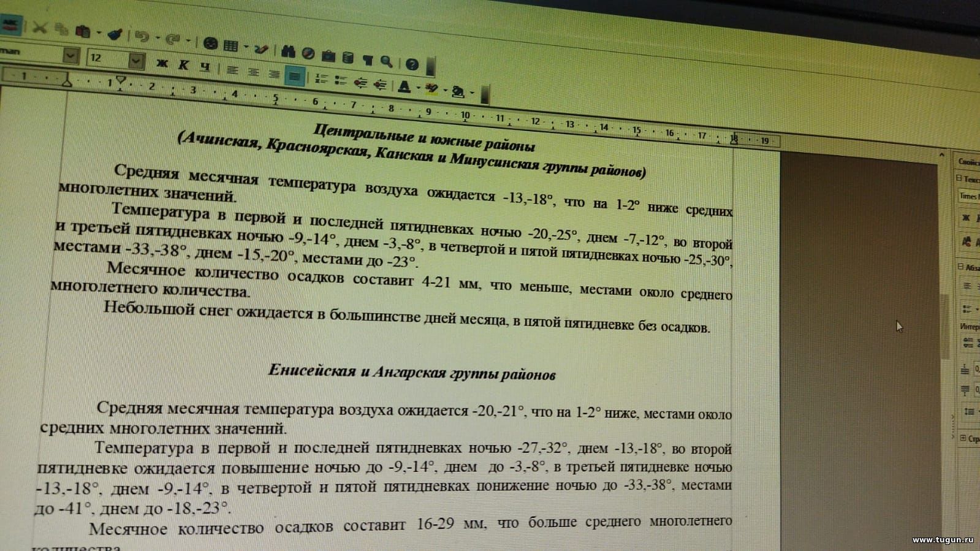Click the Copy icon

60,29
